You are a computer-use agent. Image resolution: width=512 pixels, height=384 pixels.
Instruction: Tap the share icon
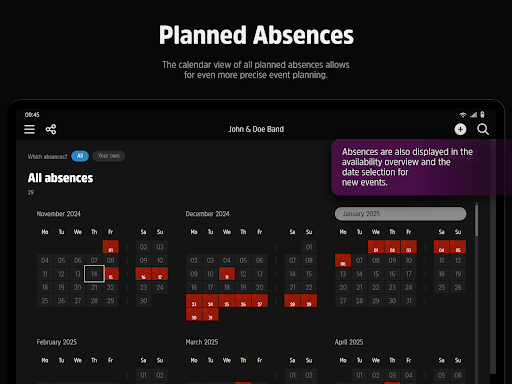click(x=51, y=129)
